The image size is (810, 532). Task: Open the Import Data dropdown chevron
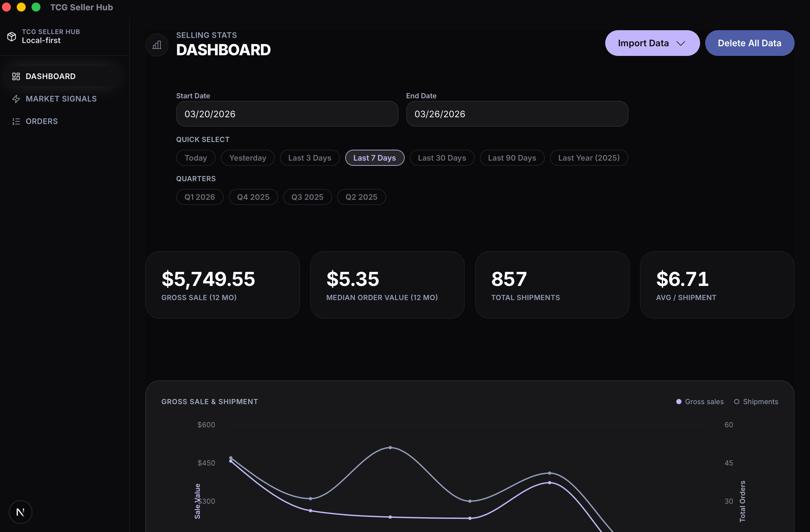click(x=681, y=43)
